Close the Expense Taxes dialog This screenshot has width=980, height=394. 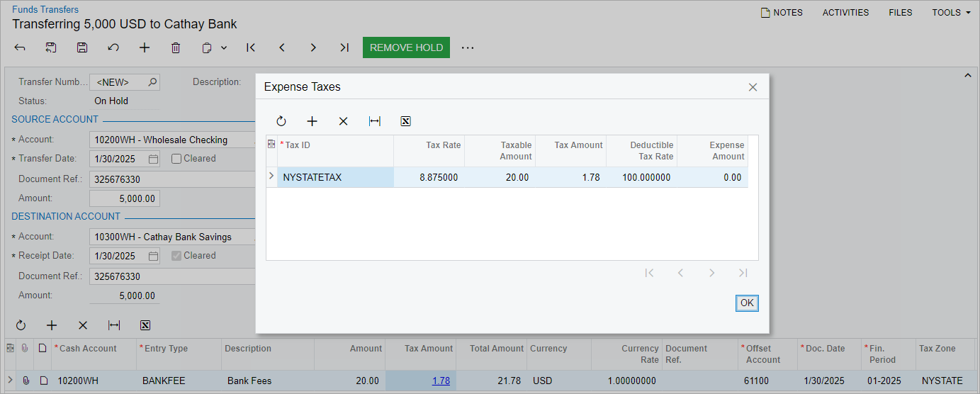point(753,87)
